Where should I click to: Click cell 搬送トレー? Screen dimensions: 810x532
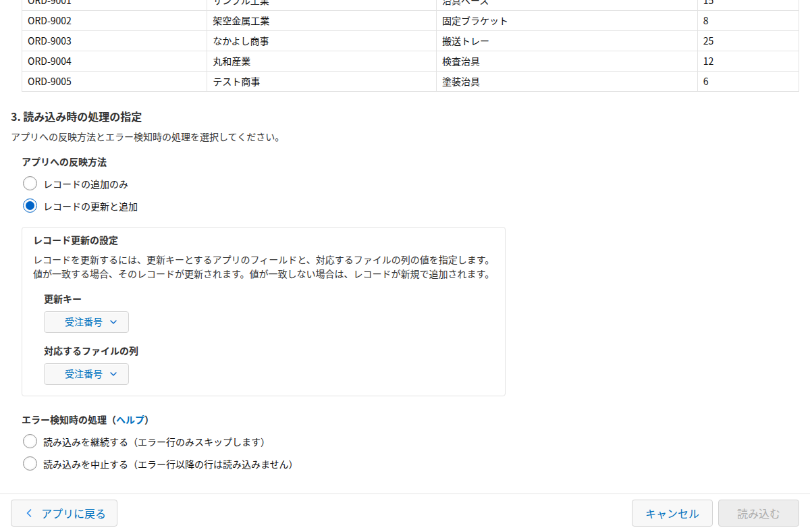click(x=567, y=41)
